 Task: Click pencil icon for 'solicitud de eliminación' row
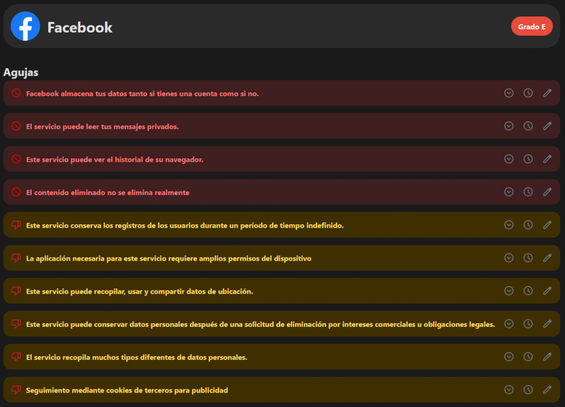coord(547,324)
